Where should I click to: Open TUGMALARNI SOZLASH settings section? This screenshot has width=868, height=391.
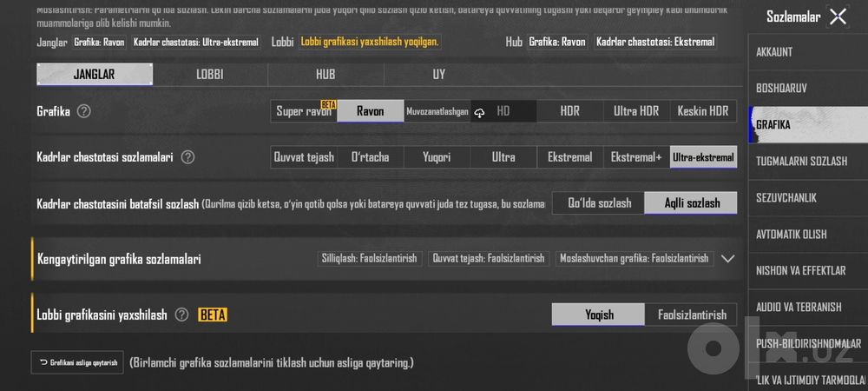tap(808, 161)
